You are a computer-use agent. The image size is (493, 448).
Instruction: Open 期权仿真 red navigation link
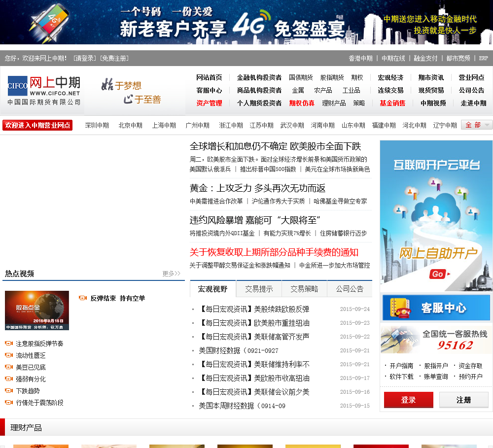(302, 103)
